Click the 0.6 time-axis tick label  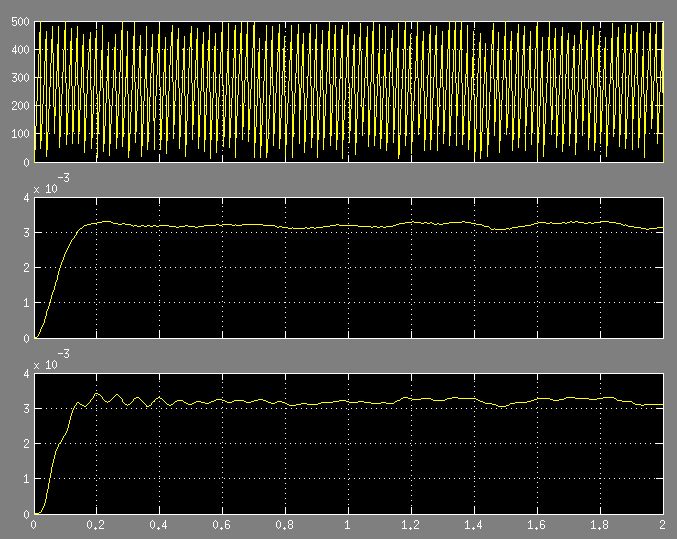coord(222,525)
